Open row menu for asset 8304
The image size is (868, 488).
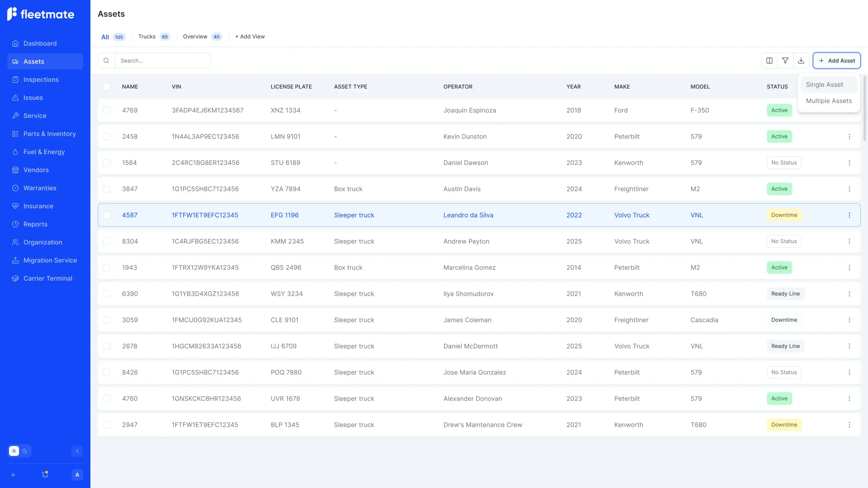[x=849, y=241]
